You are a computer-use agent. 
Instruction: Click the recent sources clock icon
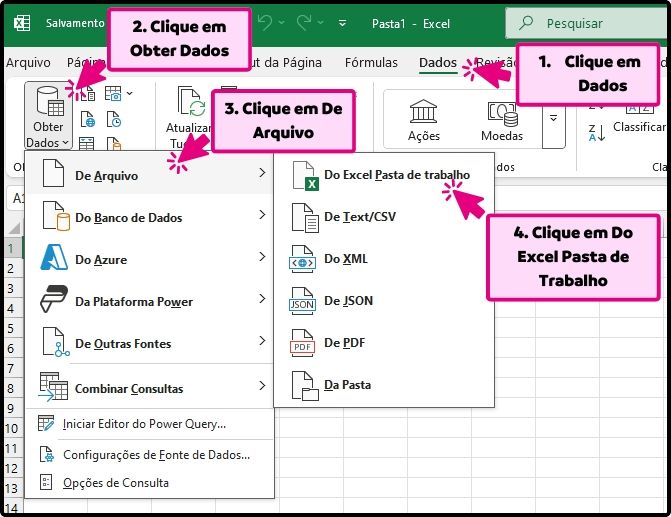click(x=114, y=119)
